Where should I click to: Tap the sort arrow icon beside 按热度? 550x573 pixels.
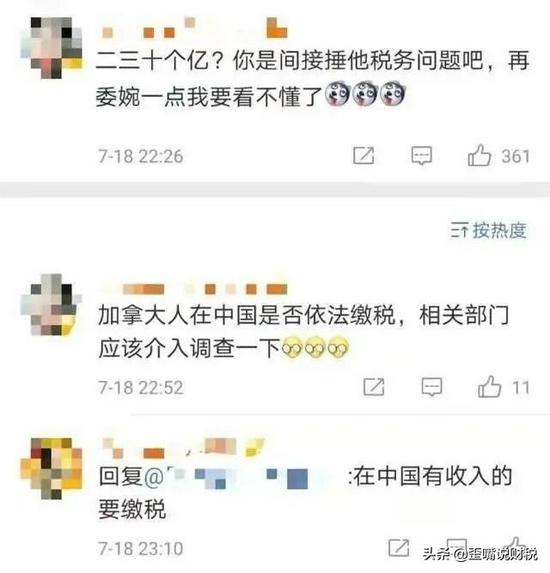[459, 231]
